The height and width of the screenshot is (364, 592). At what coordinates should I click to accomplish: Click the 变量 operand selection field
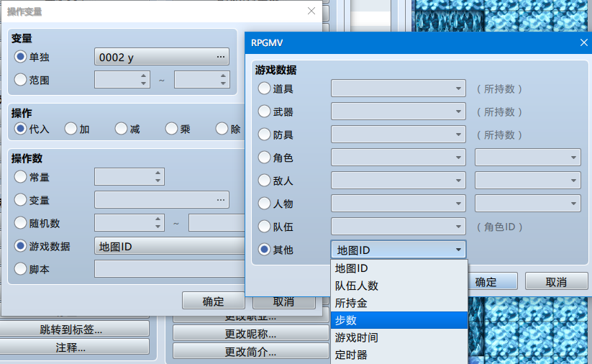click(162, 200)
